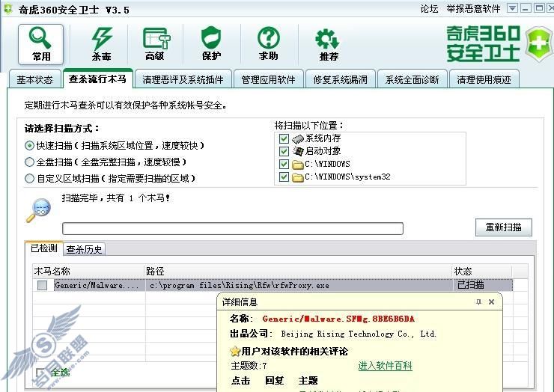Toggle the C:\WINDOWS\system32 checkbox
Viewport: 554px width, 392px height.
[284, 177]
